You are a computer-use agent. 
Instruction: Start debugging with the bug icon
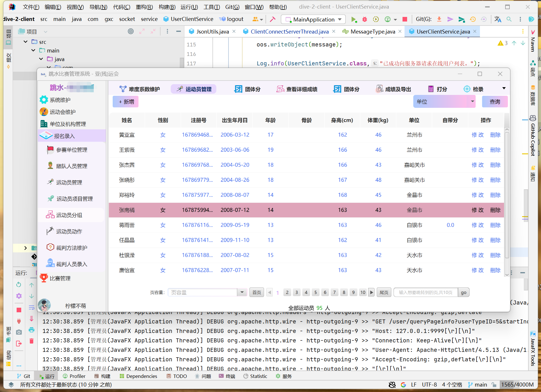click(x=365, y=19)
